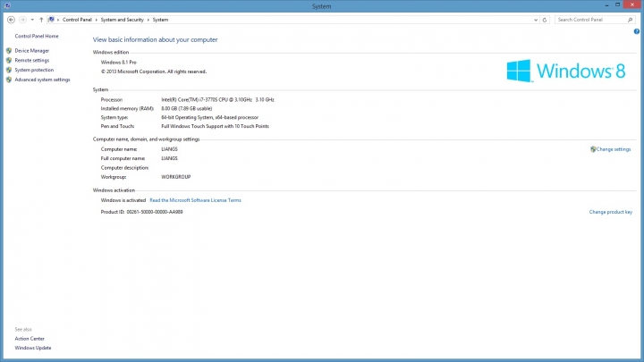Click the forward navigation arrow

point(22,20)
